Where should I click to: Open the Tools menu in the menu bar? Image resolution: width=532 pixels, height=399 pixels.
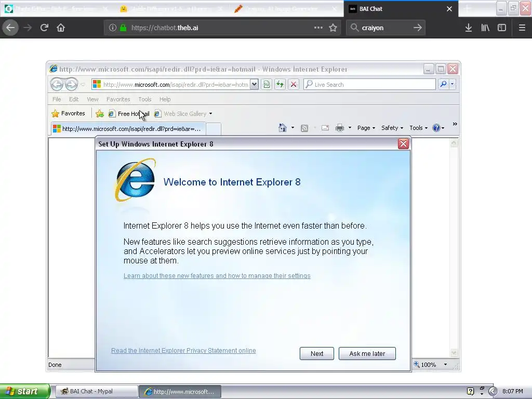[144, 99]
